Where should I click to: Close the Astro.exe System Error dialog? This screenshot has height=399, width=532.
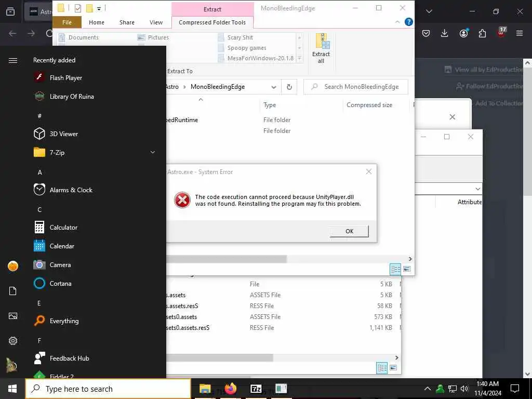pos(369,171)
